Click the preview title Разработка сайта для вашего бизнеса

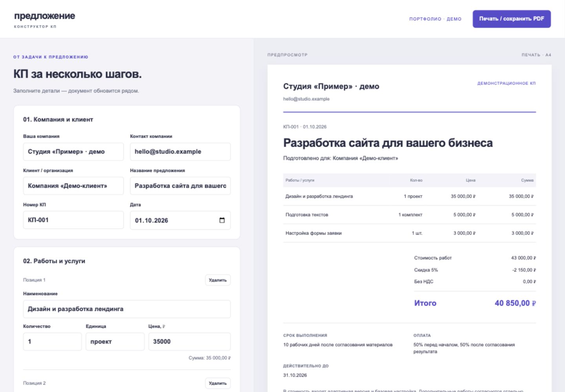[388, 143]
